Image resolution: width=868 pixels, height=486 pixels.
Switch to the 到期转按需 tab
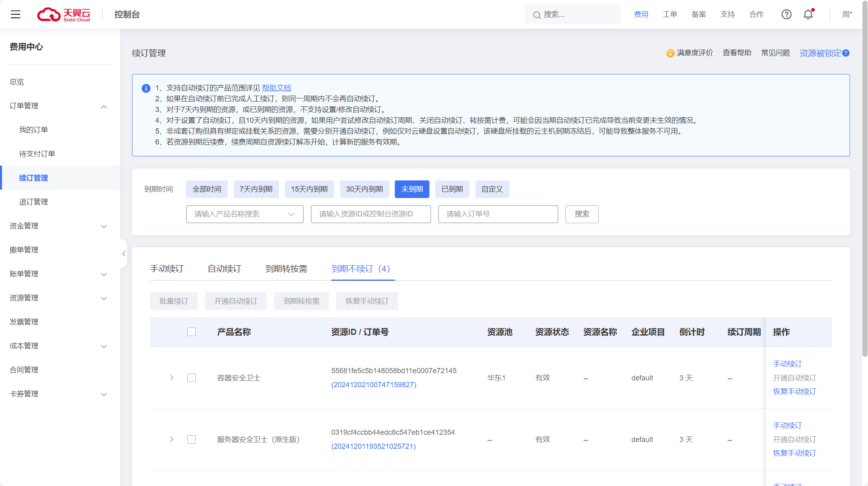click(x=286, y=269)
